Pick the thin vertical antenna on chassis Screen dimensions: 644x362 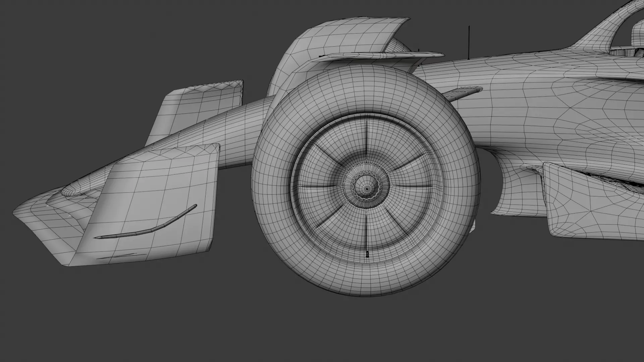pos(469,42)
